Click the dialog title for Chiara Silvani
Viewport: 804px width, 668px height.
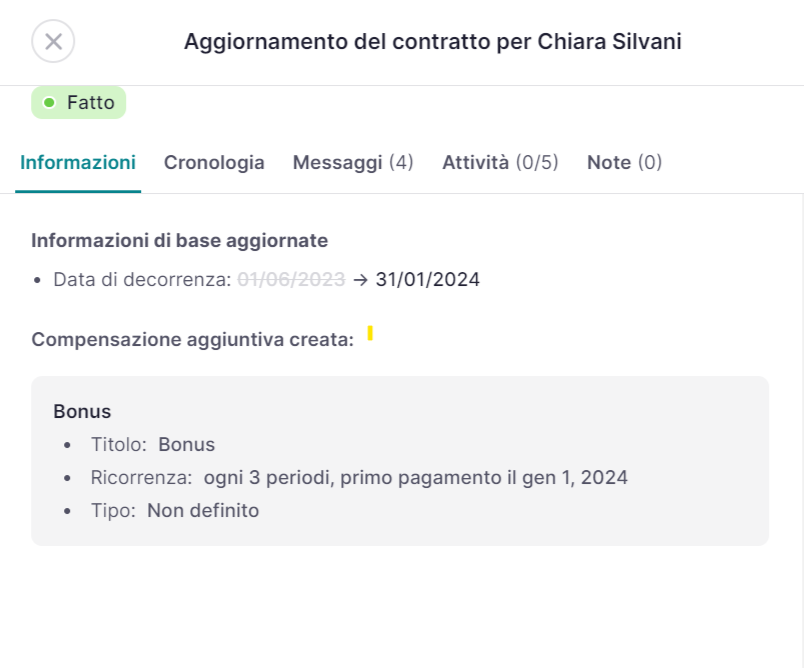[x=433, y=42]
